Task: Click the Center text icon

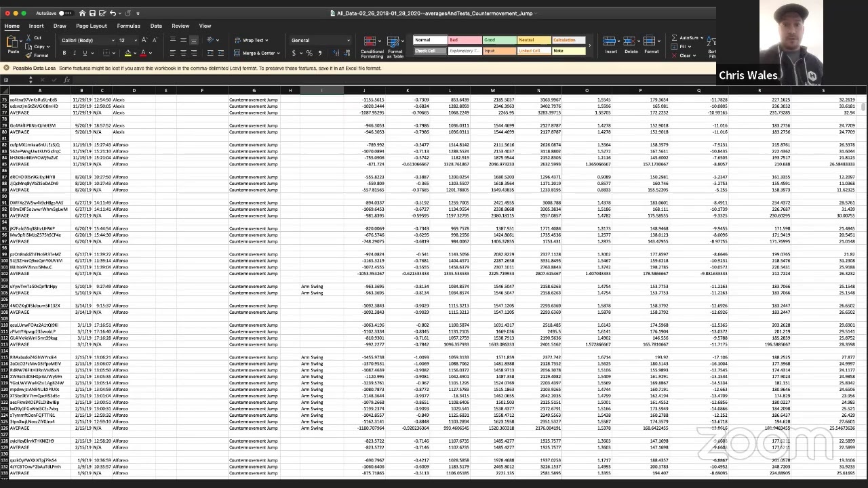Action: click(183, 53)
